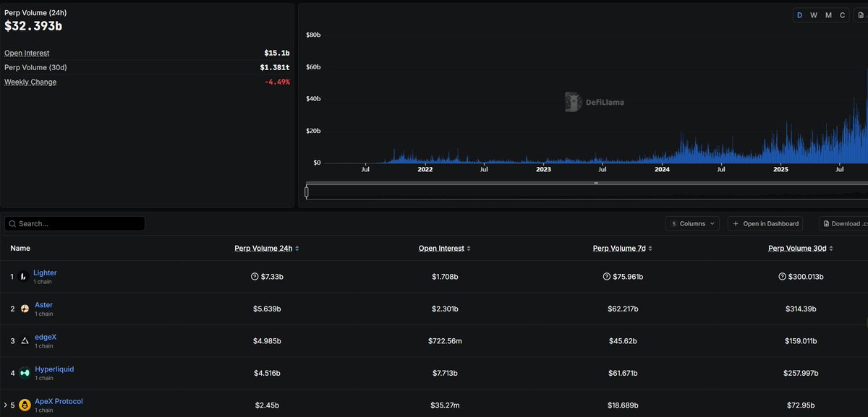Image resolution: width=868 pixels, height=417 pixels.
Task: Click the sort arrows on Perp Volume 7d
Action: click(x=651, y=249)
